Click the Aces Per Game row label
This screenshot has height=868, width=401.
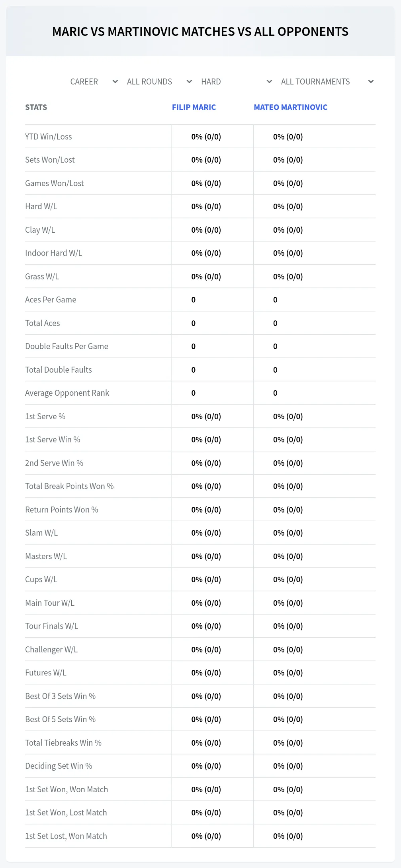coord(51,300)
